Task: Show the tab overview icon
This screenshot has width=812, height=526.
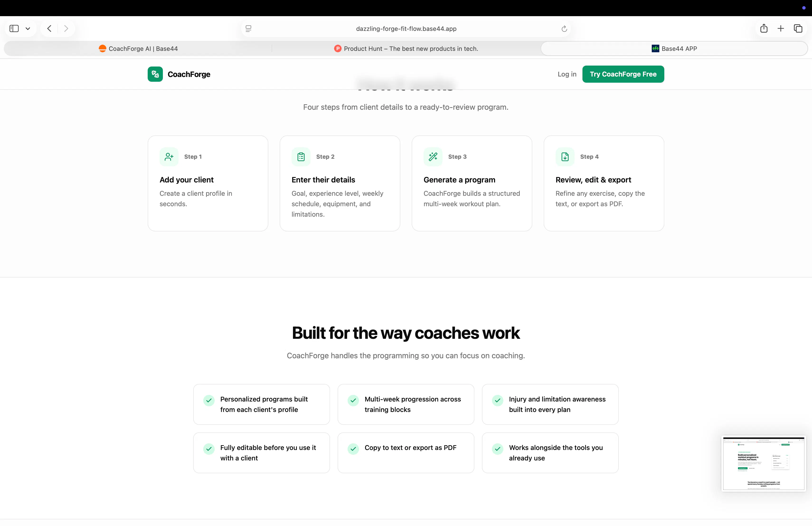Action: [x=798, y=28]
